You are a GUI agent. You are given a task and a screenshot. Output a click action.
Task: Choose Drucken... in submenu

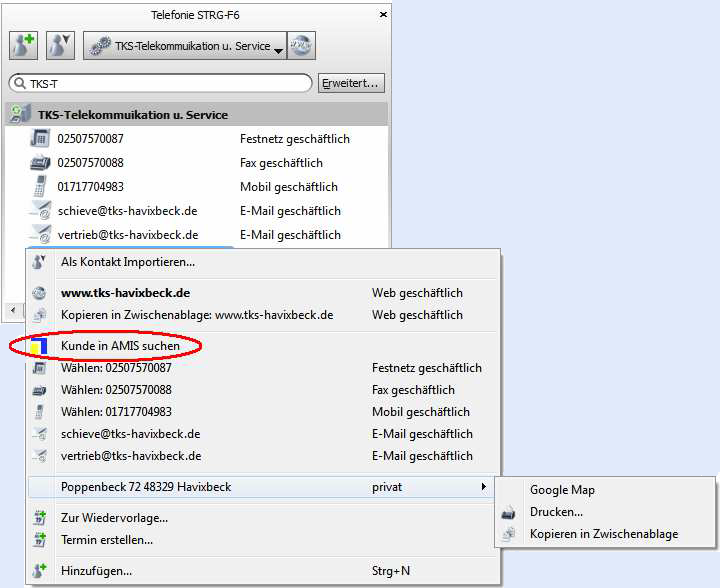[x=605, y=512]
